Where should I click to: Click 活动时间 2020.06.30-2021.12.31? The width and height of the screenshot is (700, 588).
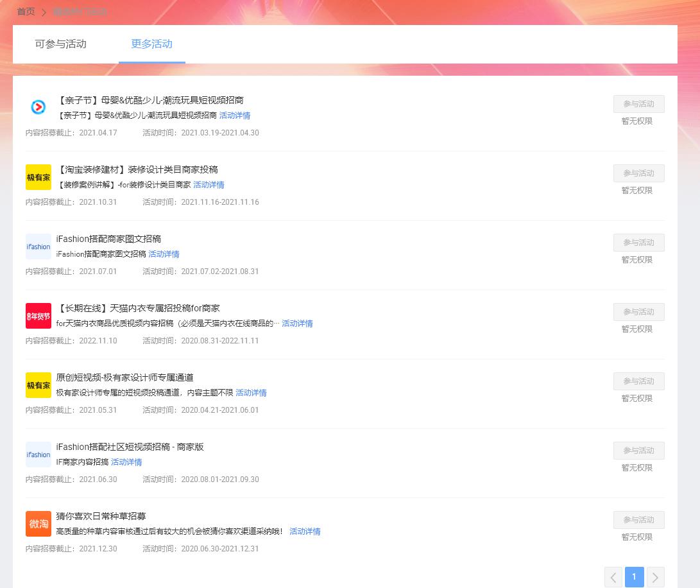201,548
